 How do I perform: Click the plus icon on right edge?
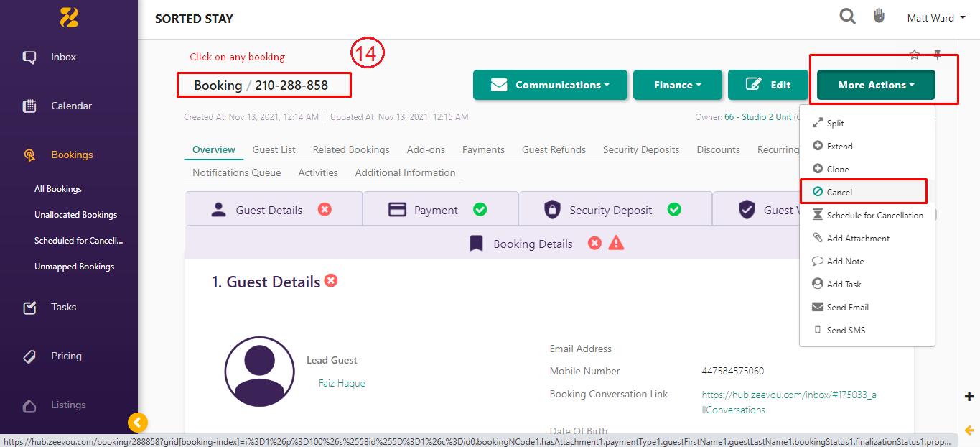click(x=969, y=397)
